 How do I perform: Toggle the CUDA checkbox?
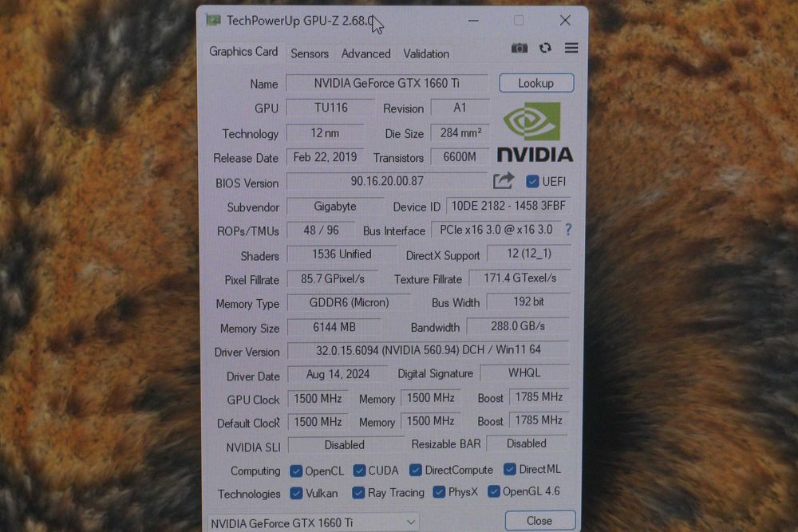pos(359,471)
